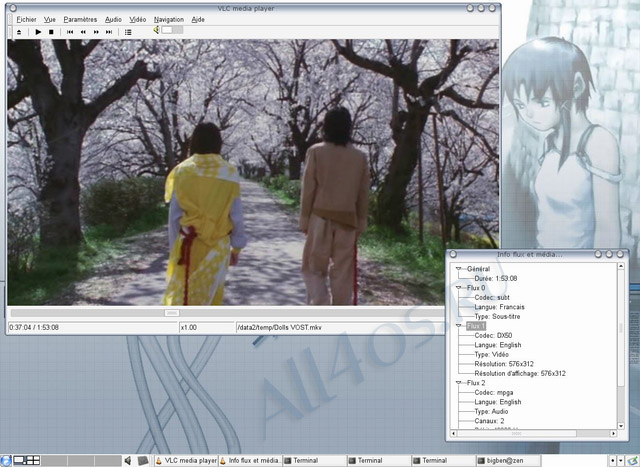Select the Codec: subt row
640x467 pixels.
click(492, 297)
